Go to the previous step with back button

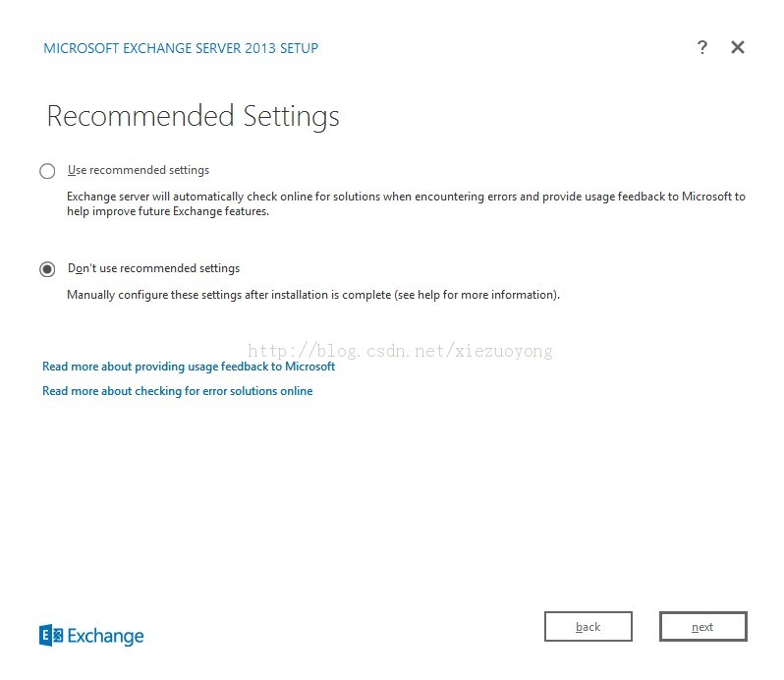[x=588, y=627]
